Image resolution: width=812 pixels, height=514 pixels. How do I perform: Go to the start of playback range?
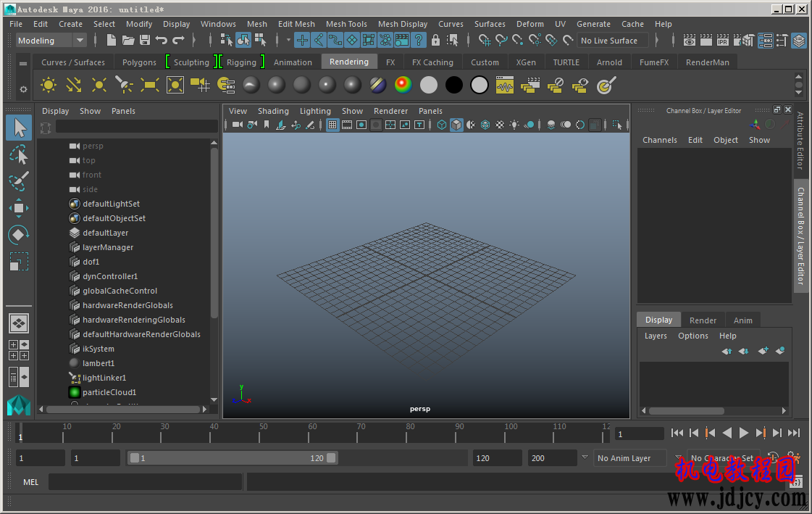tap(677, 433)
